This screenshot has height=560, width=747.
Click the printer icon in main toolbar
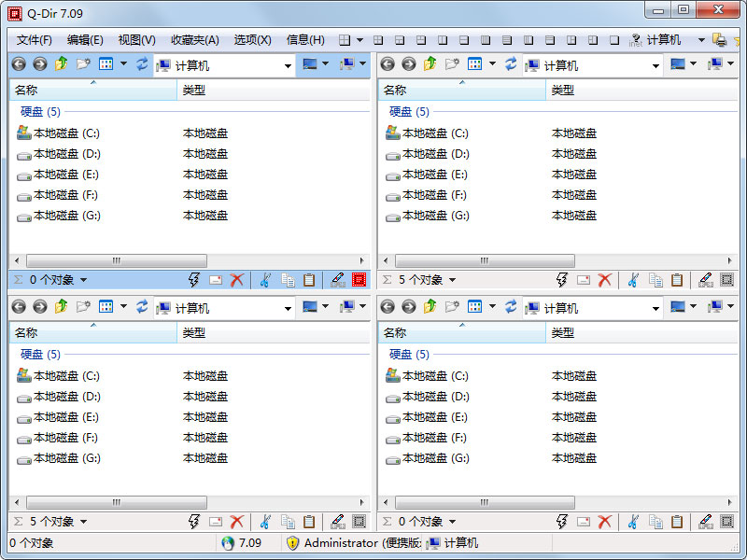coord(719,40)
